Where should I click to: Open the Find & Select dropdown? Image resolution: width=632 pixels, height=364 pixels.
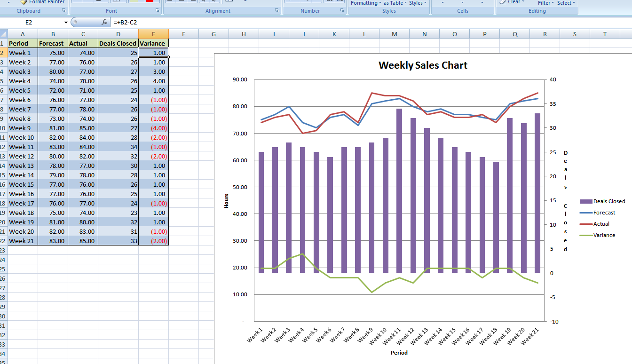click(x=566, y=3)
